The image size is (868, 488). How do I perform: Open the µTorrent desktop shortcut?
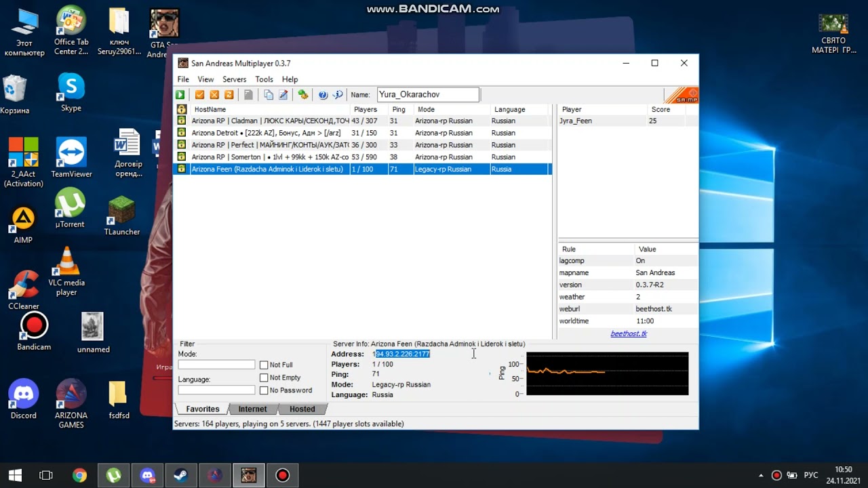70,208
